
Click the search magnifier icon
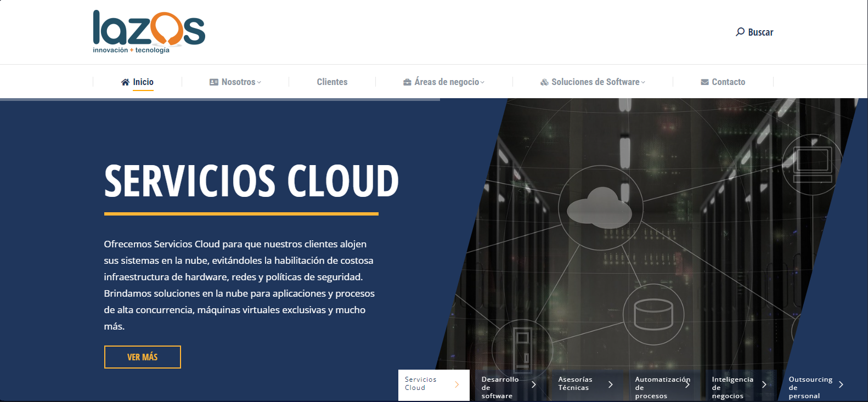pyautogui.click(x=740, y=32)
